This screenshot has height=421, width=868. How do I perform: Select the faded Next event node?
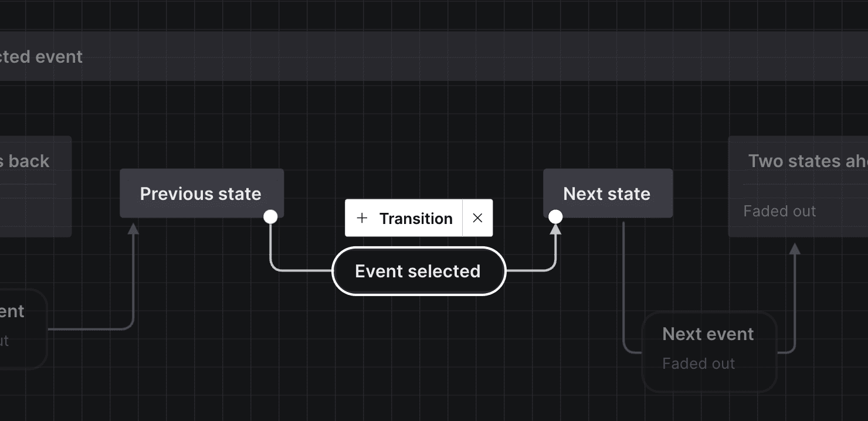(707, 349)
